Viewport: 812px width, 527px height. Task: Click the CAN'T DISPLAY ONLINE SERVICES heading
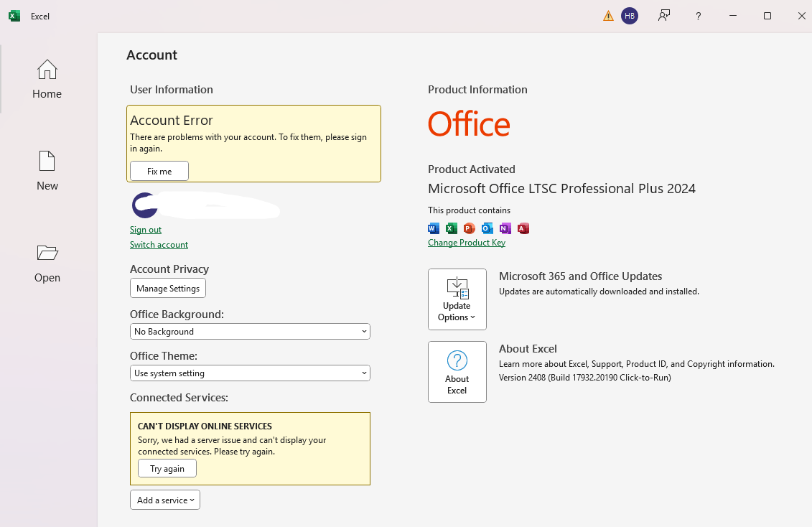click(205, 426)
